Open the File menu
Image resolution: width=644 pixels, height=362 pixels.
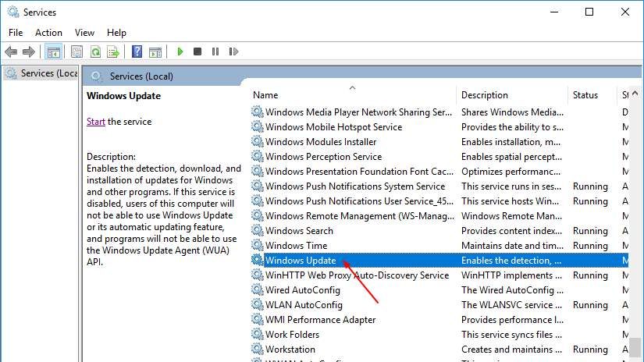point(16,33)
